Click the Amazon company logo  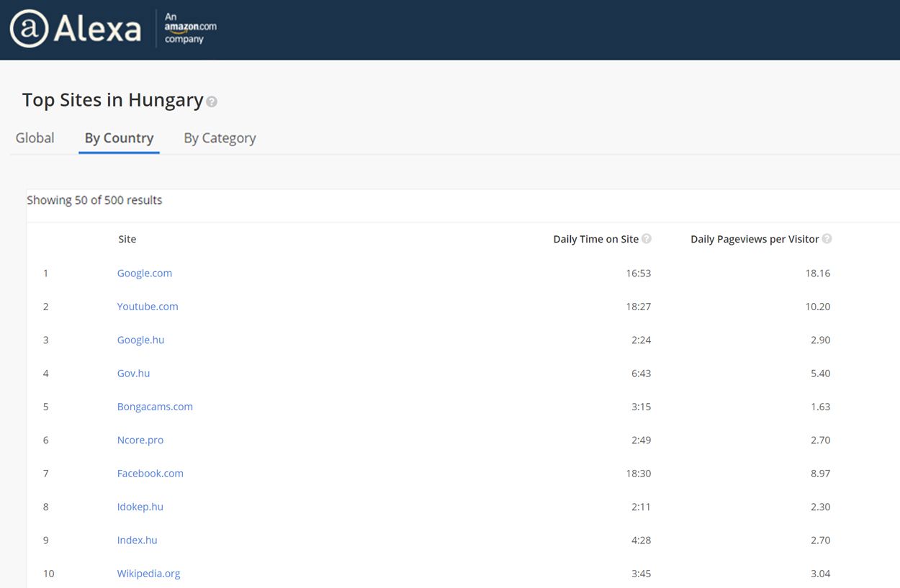[190, 28]
